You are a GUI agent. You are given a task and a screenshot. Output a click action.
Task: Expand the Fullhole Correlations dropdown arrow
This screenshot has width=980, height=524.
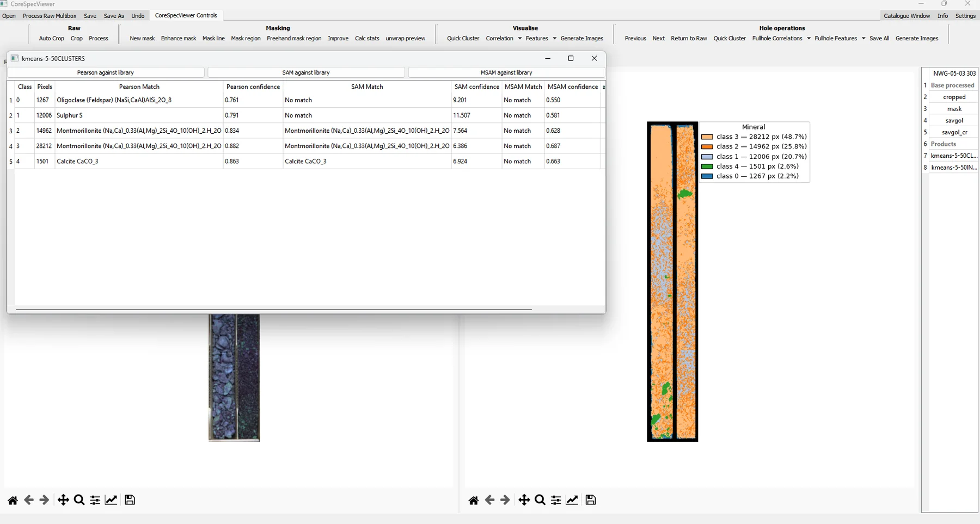coord(808,39)
